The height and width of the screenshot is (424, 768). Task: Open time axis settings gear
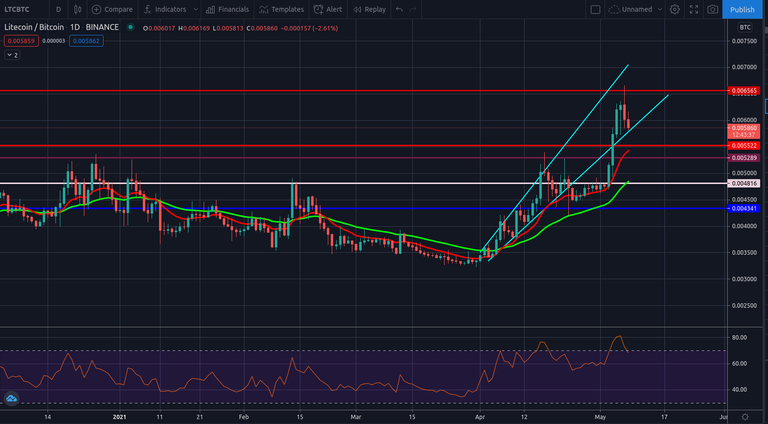click(744, 415)
